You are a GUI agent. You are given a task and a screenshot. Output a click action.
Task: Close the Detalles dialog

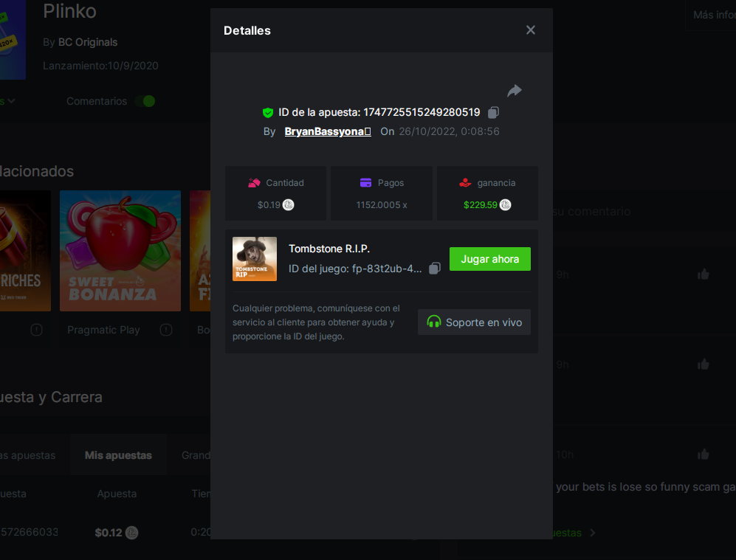click(x=530, y=30)
